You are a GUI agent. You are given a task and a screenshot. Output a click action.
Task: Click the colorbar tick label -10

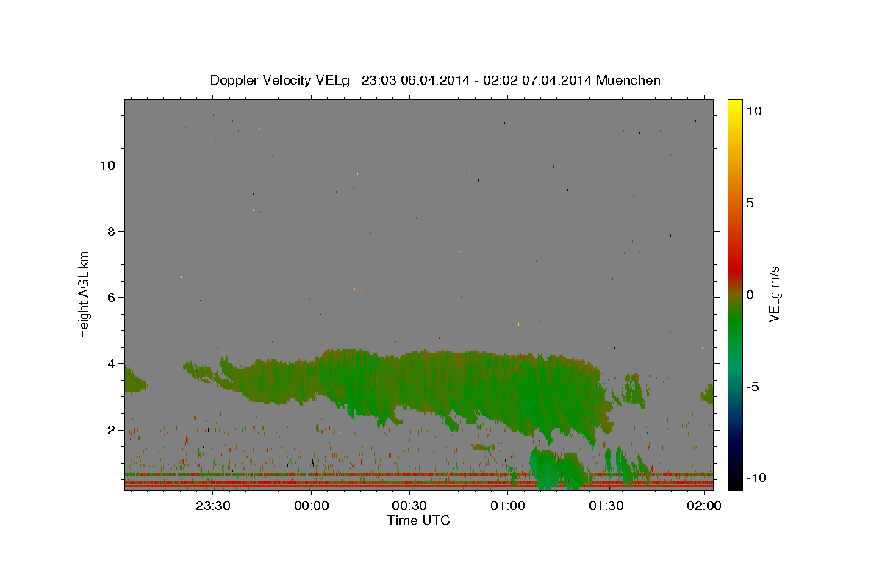(756, 478)
